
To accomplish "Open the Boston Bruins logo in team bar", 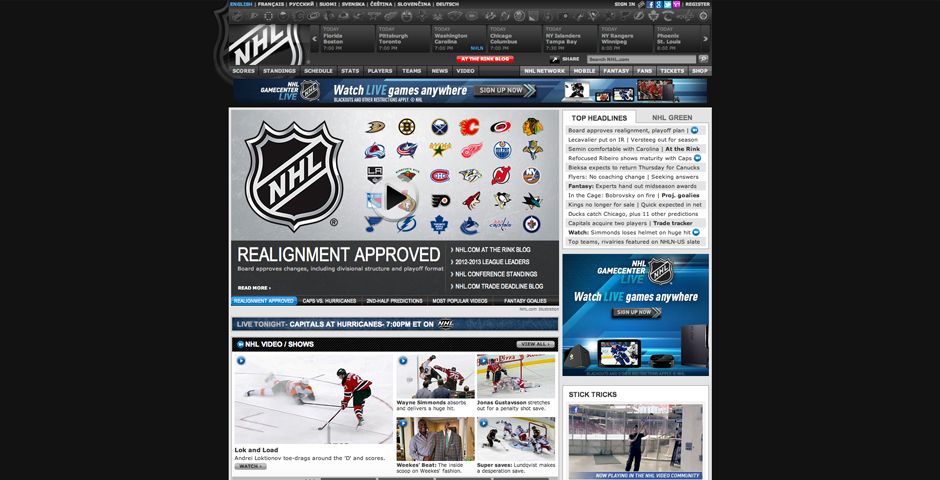I will click(269, 16).
